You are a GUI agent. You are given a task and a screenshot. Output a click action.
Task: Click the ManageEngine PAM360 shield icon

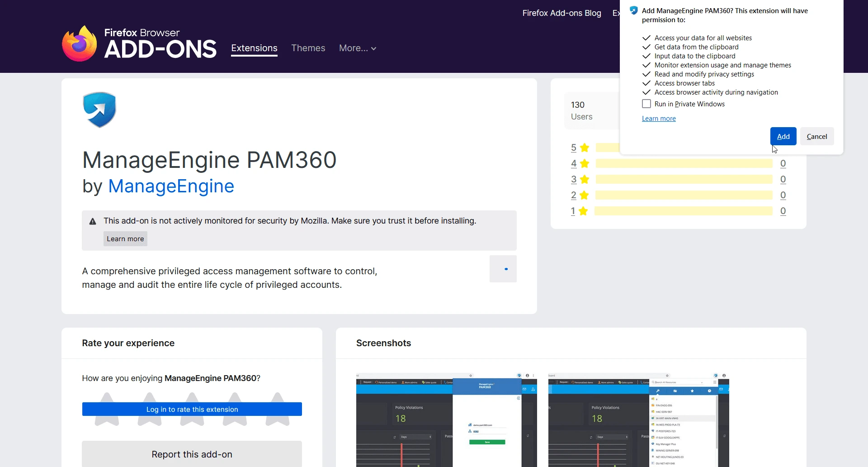[x=99, y=110]
